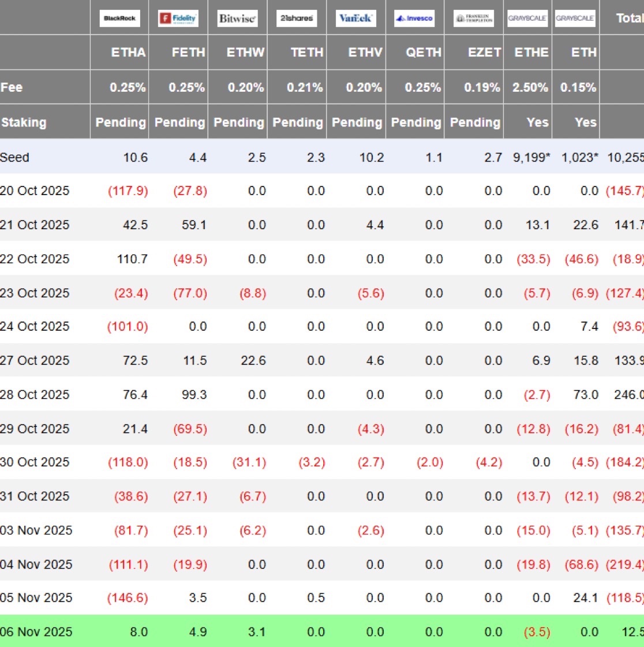Click the (68.6) ETH outflow value
This screenshot has height=647, width=644.
click(581, 565)
